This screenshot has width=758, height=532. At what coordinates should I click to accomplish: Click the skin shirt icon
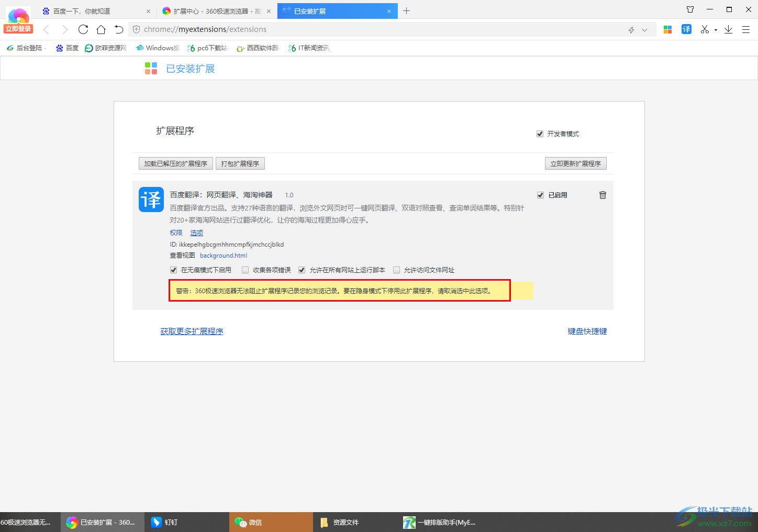pyautogui.click(x=690, y=9)
